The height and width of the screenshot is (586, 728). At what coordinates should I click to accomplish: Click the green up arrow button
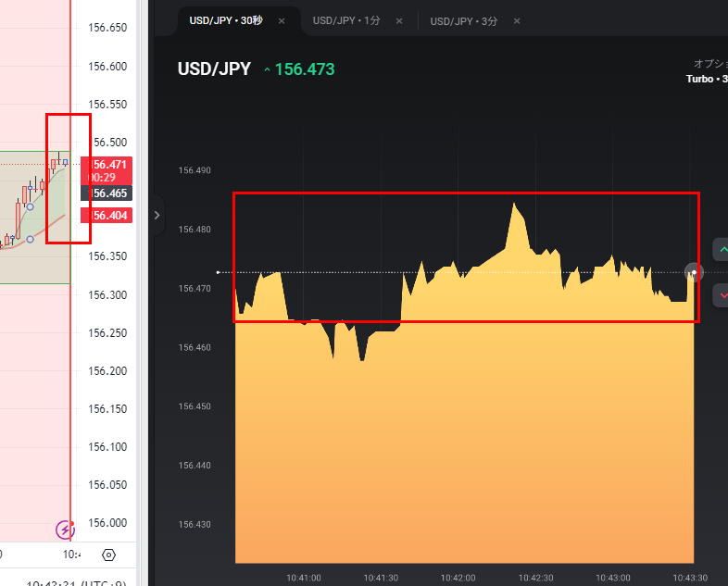coord(722,250)
